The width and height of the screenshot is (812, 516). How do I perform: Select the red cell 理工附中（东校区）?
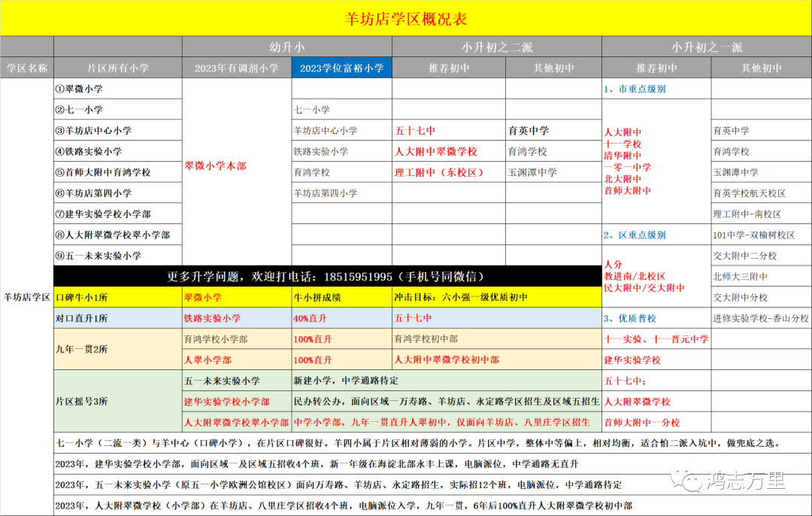pos(449,172)
